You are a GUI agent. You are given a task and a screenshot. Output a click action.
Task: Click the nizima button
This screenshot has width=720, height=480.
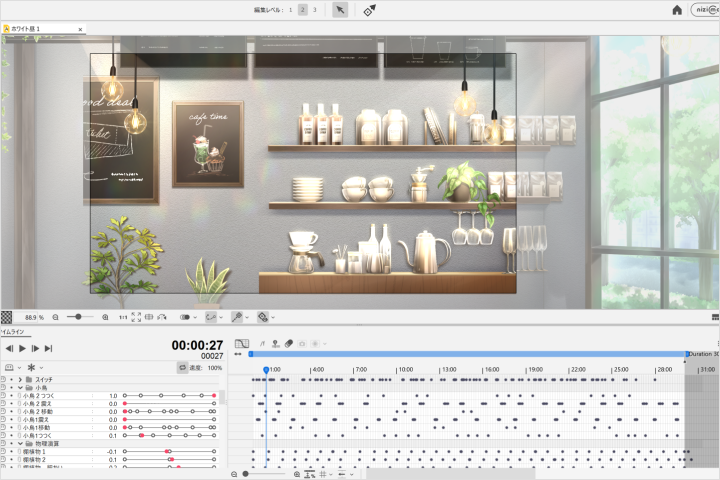click(x=706, y=10)
